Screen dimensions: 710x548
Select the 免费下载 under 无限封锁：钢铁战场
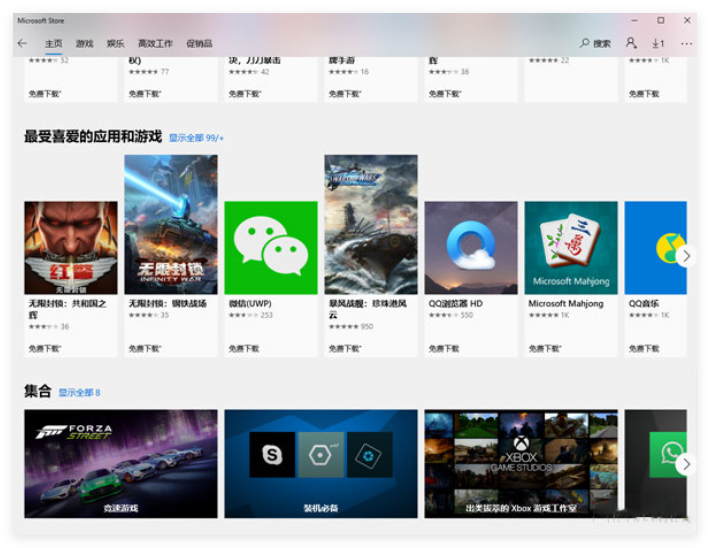coord(145,348)
